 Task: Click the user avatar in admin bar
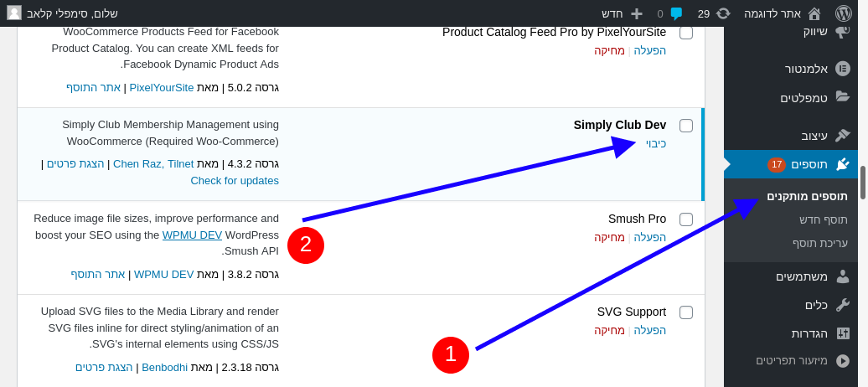(x=14, y=13)
